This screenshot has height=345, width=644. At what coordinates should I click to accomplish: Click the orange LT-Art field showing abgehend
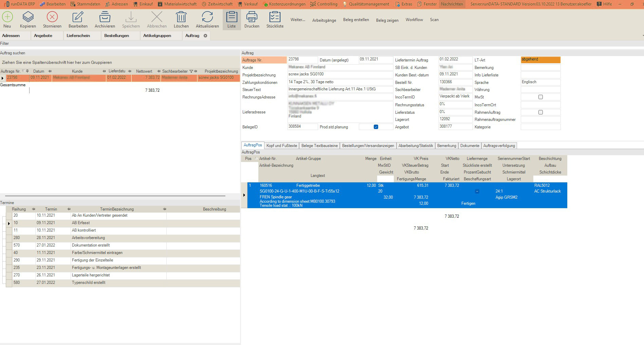[541, 60]
